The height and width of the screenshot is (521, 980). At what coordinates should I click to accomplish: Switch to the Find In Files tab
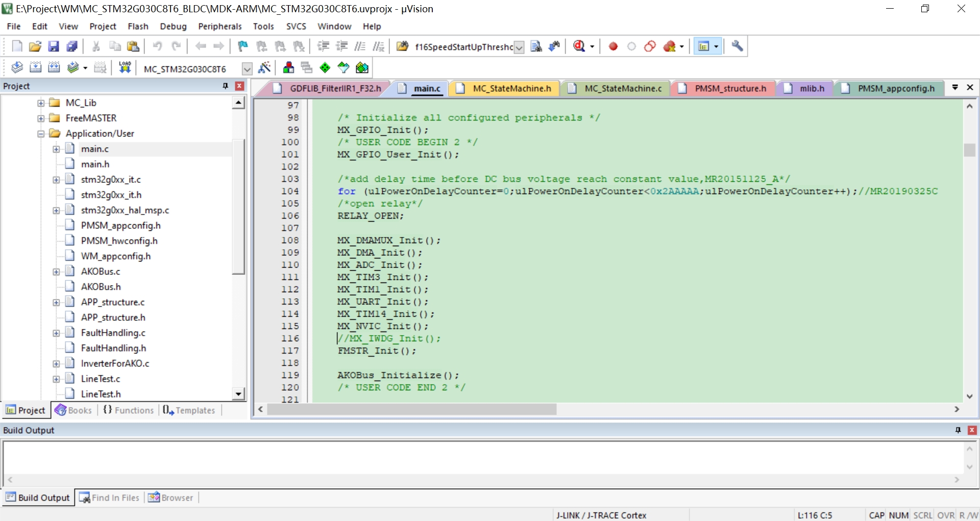(110, 498)
